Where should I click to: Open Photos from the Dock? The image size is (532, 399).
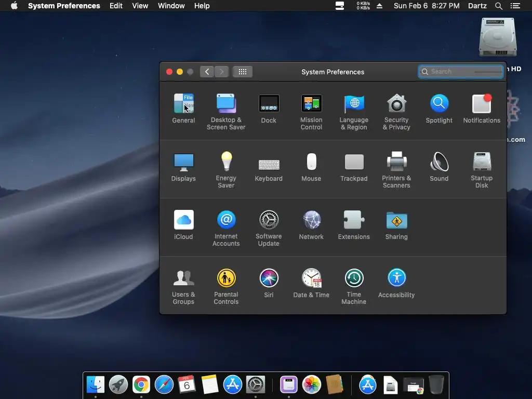312,385
